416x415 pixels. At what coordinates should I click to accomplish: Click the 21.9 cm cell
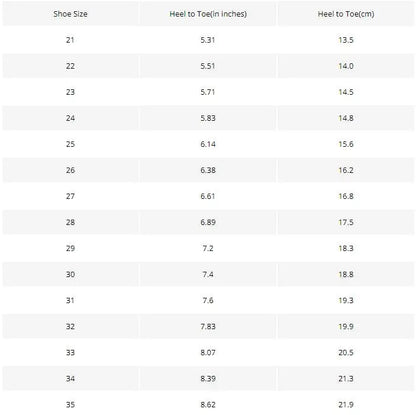click(346, 404)
